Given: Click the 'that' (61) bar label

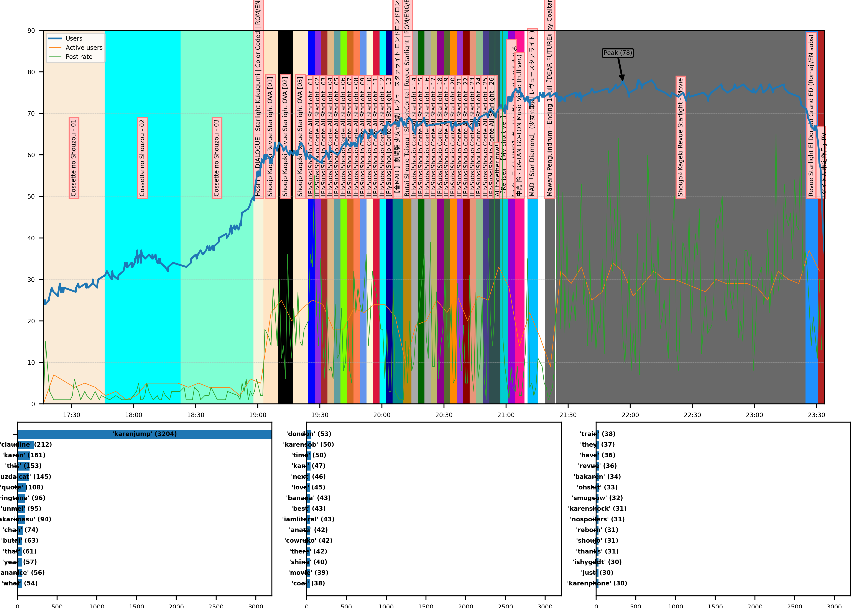Looking at the screenshot, I should coord(20,551).
